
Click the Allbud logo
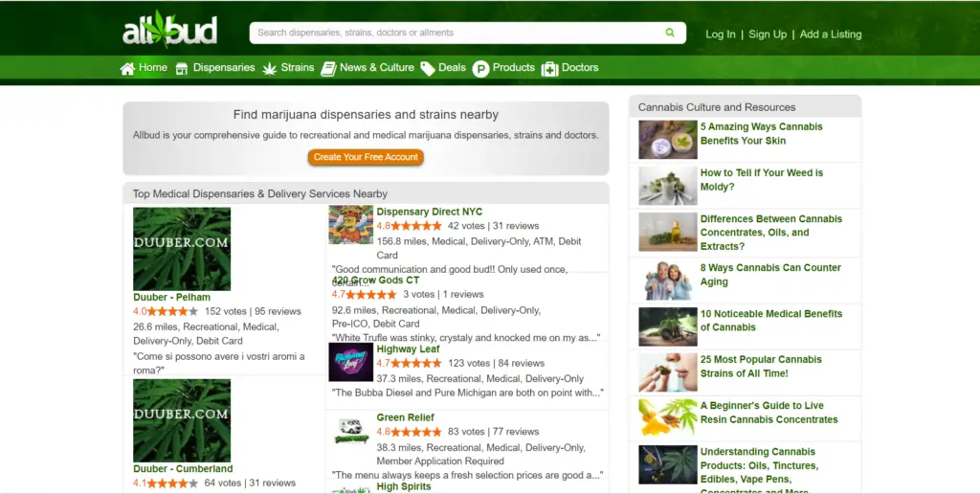[170, 30]
